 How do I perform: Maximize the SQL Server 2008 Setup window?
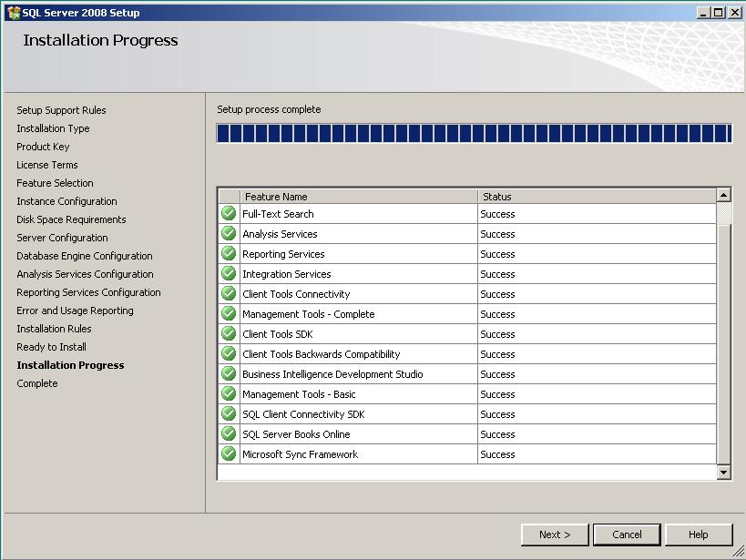(x=719, y=13)
